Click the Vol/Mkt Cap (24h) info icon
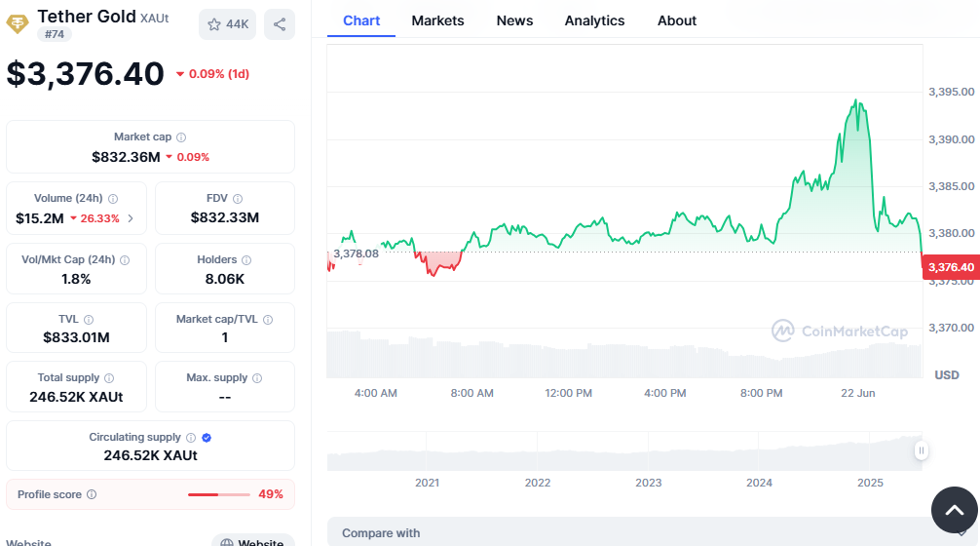 pos(125,259)
